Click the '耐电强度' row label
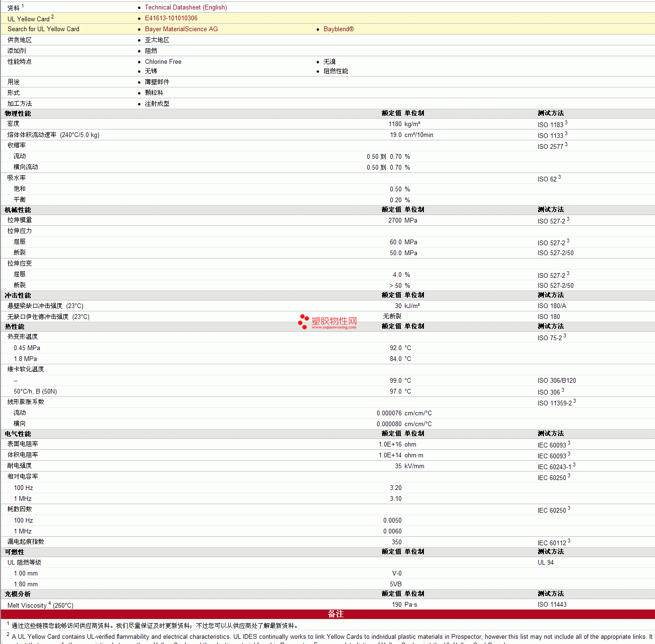The image size is (655, 644). pos(19,466)
